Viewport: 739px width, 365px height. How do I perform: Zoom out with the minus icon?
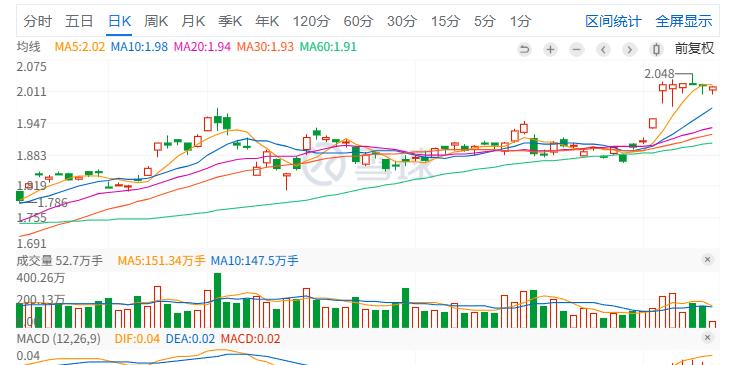tap(576, 50)
